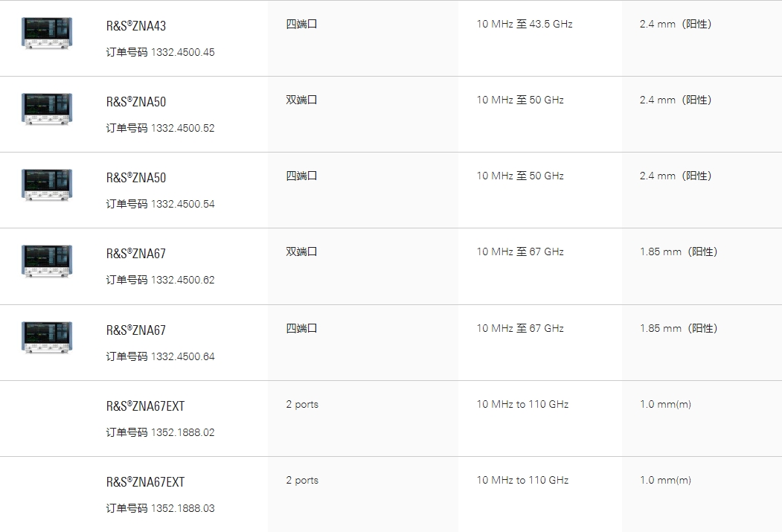Open the ZNA67 image for order 1332.4500.64
Screen dimensions: 782x532
point(47,338)
